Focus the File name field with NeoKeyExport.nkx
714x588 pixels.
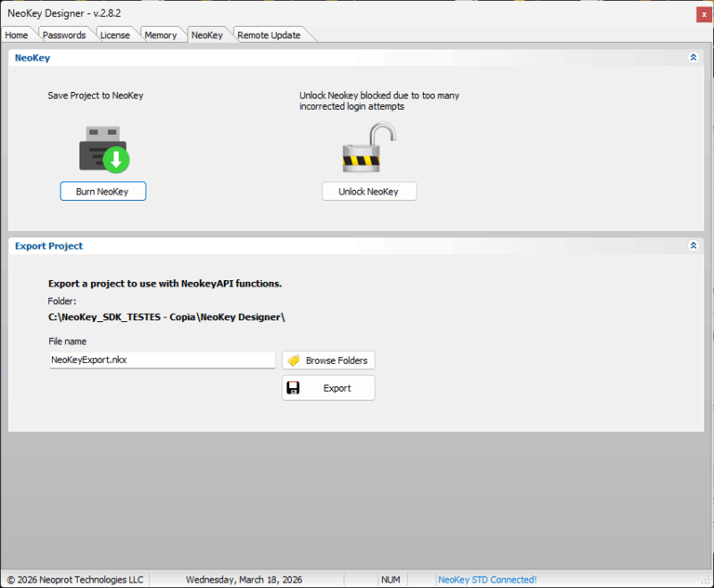[x=162, y=360]
